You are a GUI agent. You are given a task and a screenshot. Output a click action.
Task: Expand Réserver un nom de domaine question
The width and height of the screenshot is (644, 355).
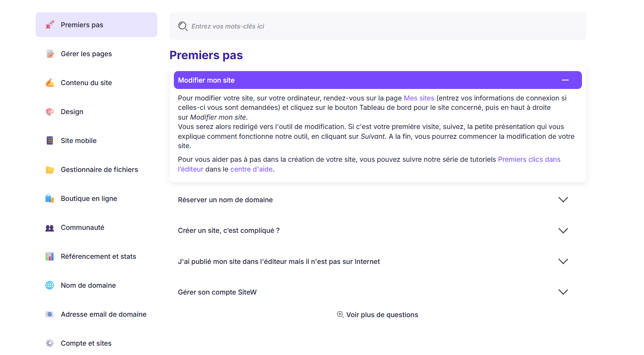coord(563,199)
